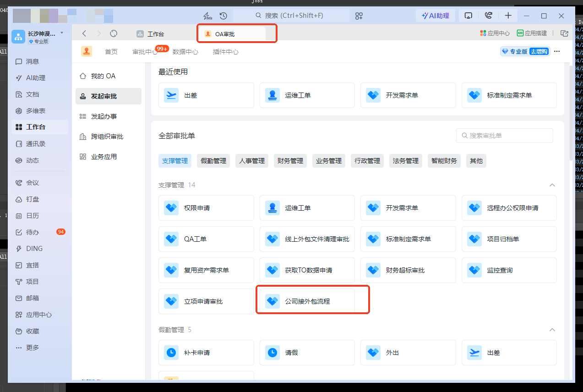Select the 财务管理 category filter
This screenshot has width=583, height=392.
290,161
